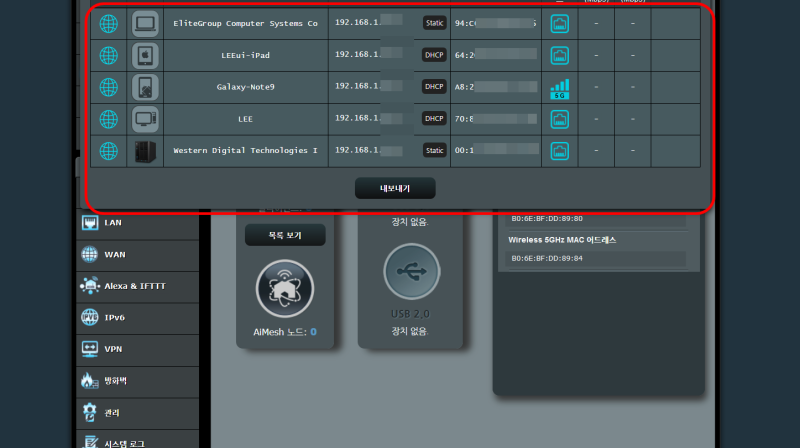Click NAS device icon for Western Digital
Screen dimensions: 800x448
click(x=145, y=152)
